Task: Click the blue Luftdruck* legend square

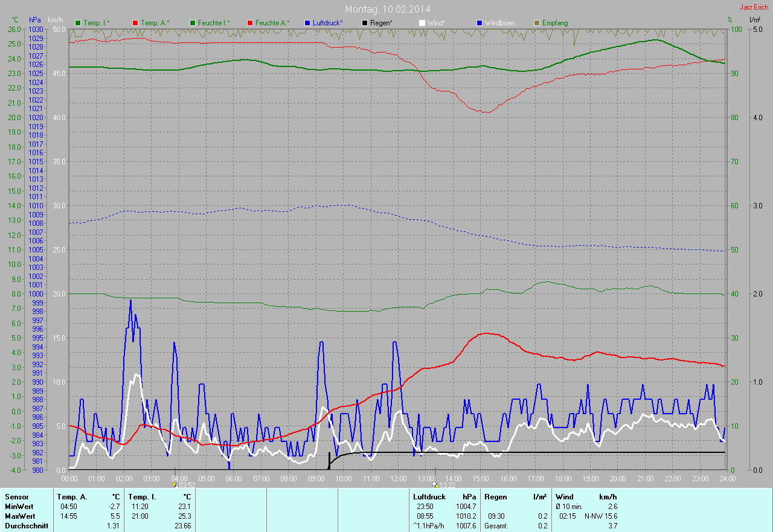Action: (307, 23)
